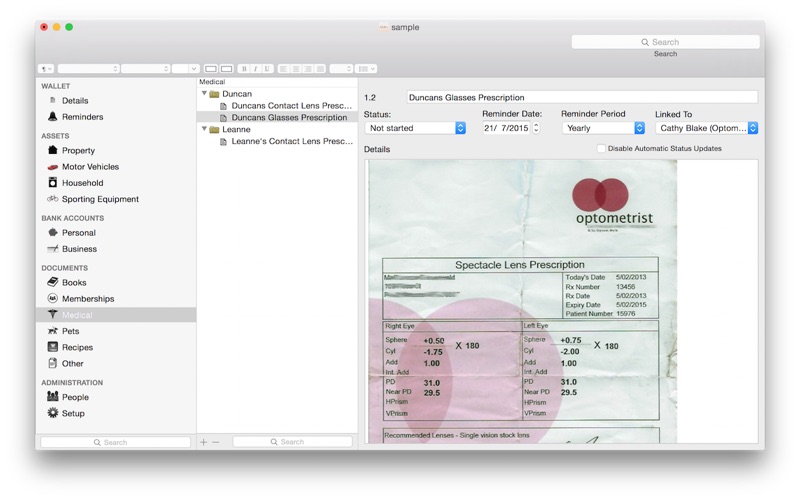The height and width of the screenshot is (500, 800).
Task: Add a new item with plus button
Action: point(204,442)
